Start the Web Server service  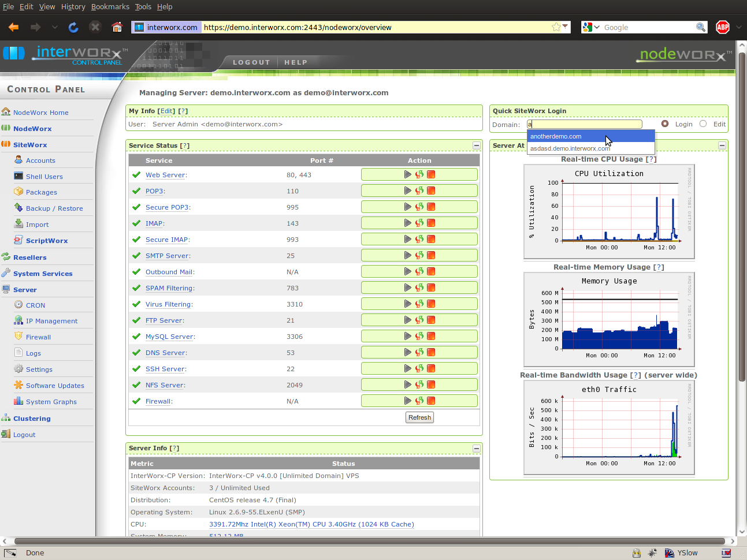[408, 174]
